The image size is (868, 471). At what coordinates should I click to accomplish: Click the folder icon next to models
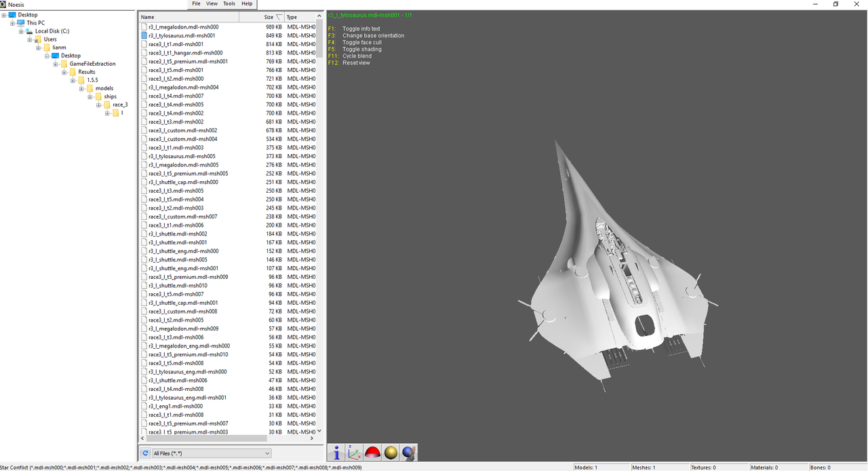tap(90, 88)
